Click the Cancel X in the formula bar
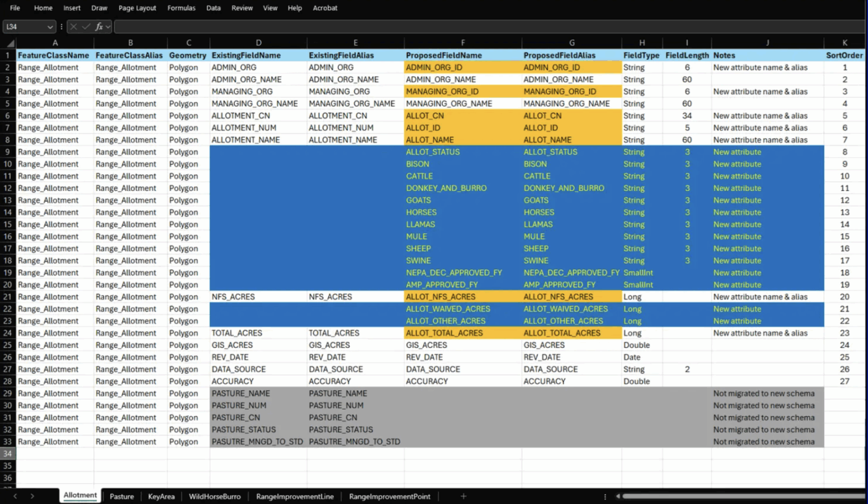Screen dimensions: 868x504 [75, 26]
